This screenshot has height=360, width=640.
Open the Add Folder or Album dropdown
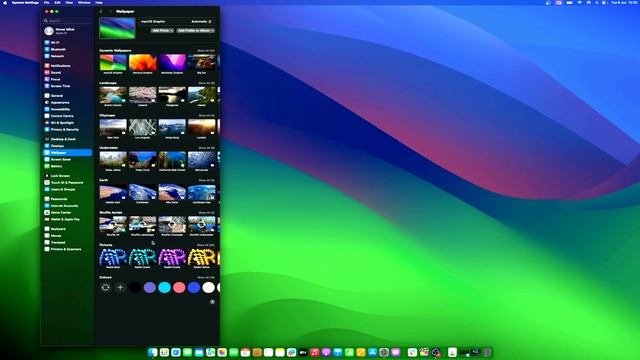(x=196, y=31)
